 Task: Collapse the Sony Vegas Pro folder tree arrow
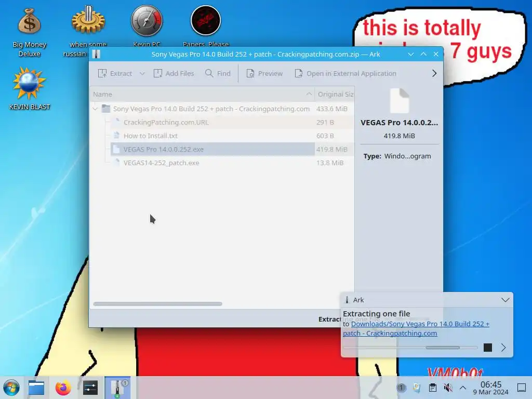pos(96,109)
